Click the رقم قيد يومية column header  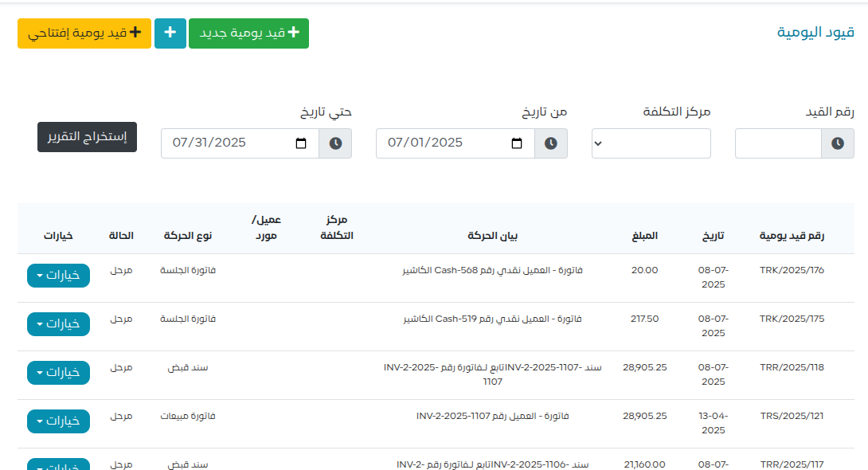[x=792, y=236]
